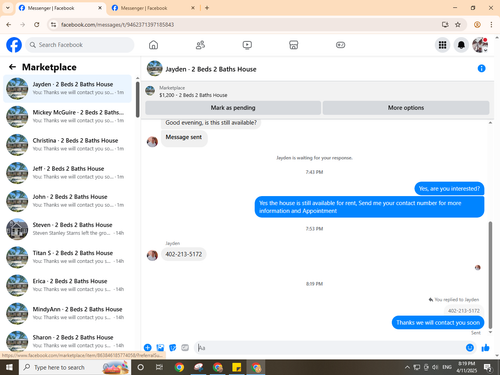The width and height of the screenshot is (500, 375).
Task: Show hidden system tray icons
Action: [x=407, y=367]
